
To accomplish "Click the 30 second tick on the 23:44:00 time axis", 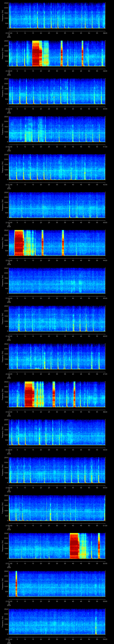I will (57, 298).
